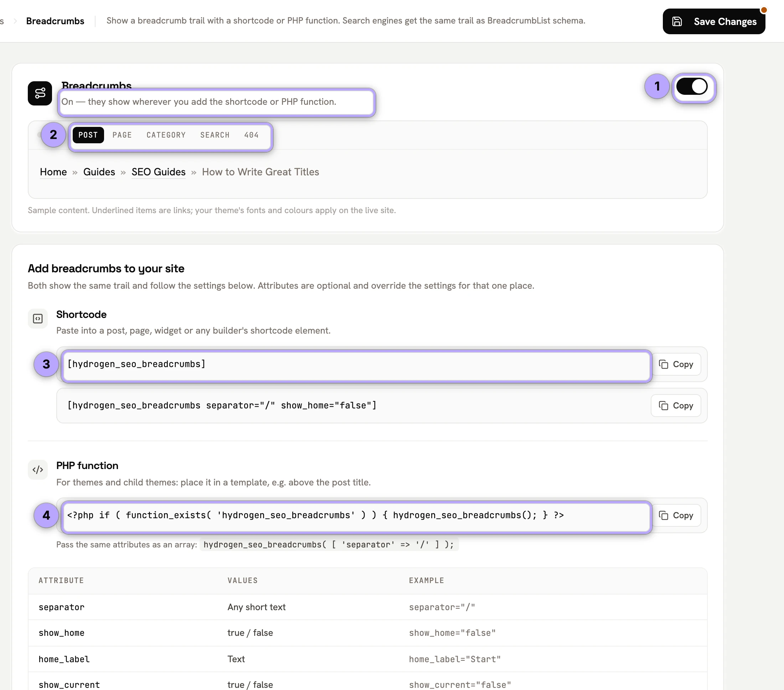
Task: Click the inline array example code
Action: [329, 545]
